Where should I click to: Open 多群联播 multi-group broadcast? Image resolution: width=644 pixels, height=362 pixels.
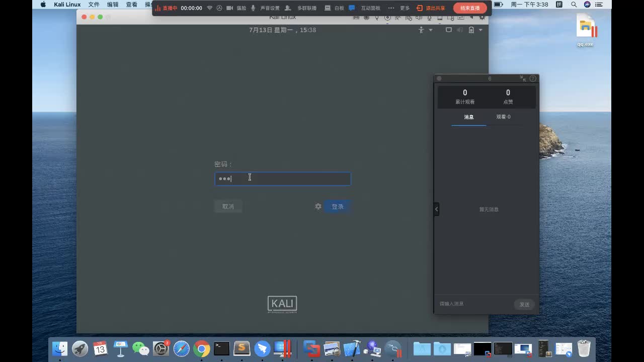301,8
